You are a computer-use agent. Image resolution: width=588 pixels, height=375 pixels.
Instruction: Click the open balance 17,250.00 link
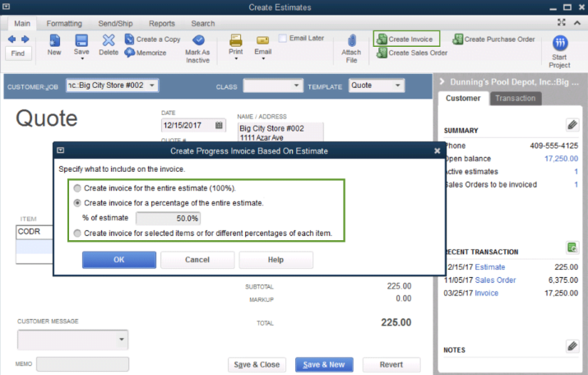(561, 159)
